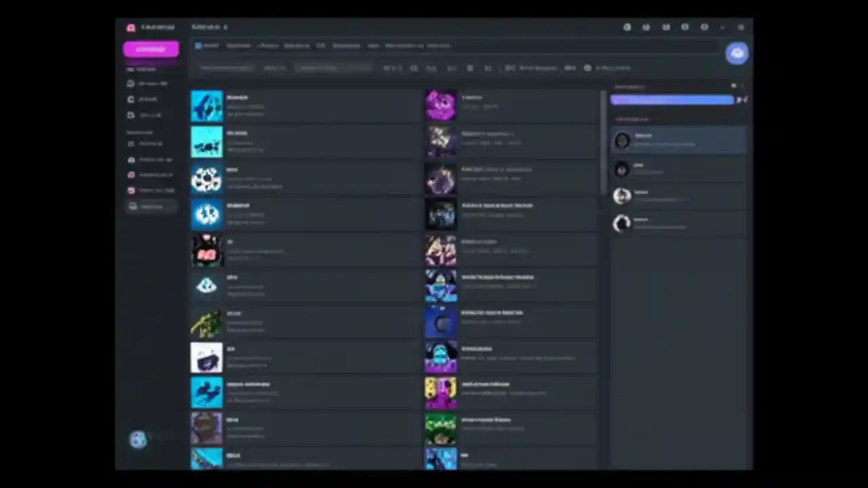
Task: Toggle visibility of the right friends panel
Action: [x=733, y=86]
